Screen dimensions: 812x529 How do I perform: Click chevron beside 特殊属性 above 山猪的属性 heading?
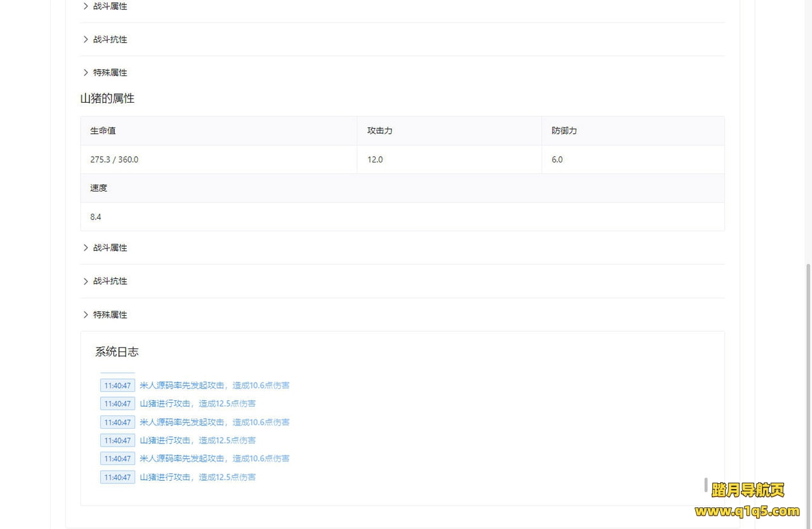click(86, 73)
